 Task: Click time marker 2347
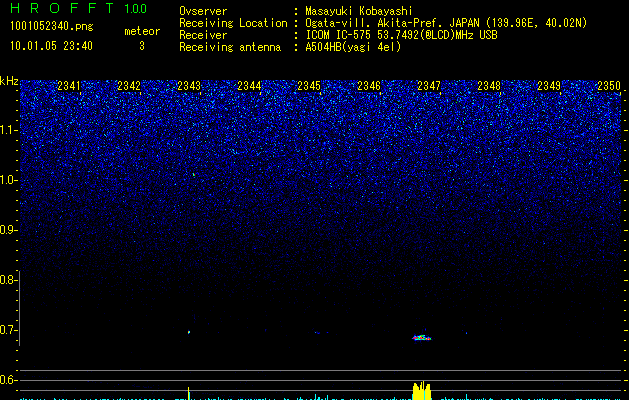point(429,86)
